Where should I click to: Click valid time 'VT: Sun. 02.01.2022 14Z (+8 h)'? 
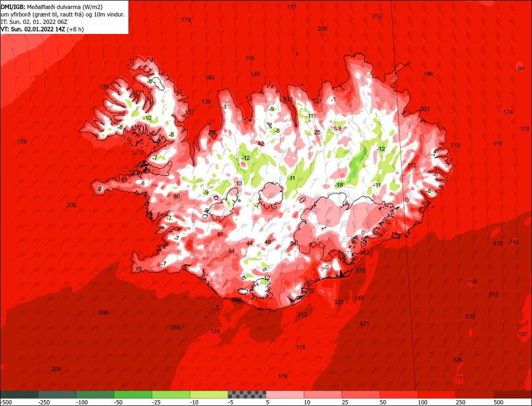pos(42,29)
